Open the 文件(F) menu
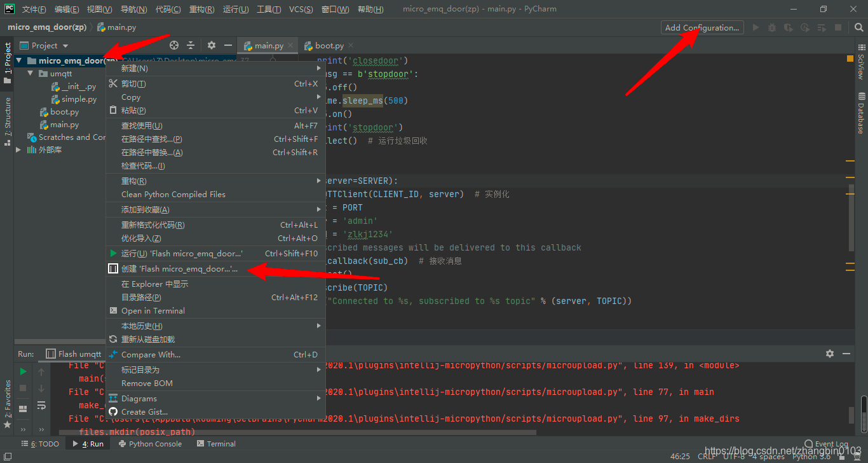The width and height of the screenshot is (868, 463). (x=34, y=10)
